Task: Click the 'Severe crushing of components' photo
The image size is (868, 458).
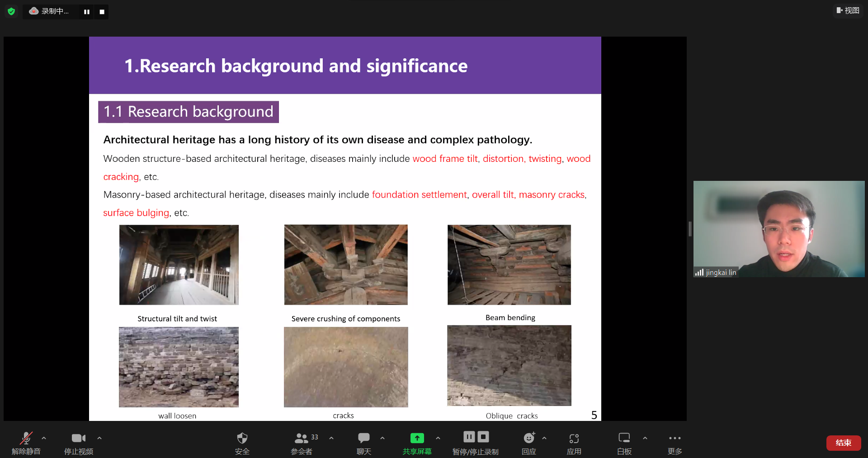Action: coord(346,265)
